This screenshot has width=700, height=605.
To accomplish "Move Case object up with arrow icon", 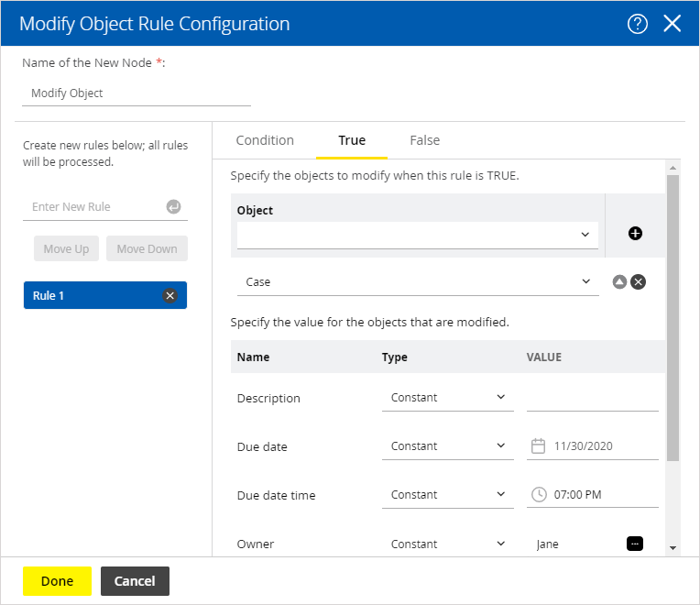I will (619, 281).
